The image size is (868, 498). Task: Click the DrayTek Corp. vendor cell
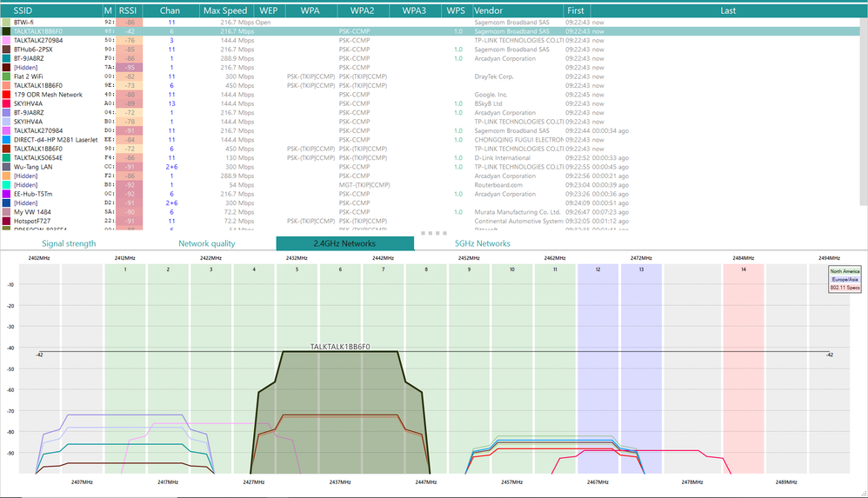[x=494, y=76]
